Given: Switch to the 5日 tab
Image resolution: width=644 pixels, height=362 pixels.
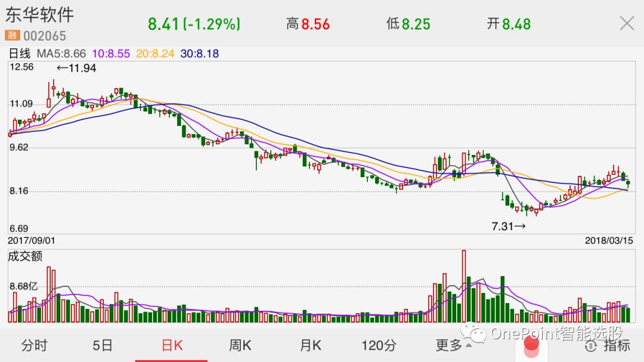Looking at the screenshot, I should (103, 345).
